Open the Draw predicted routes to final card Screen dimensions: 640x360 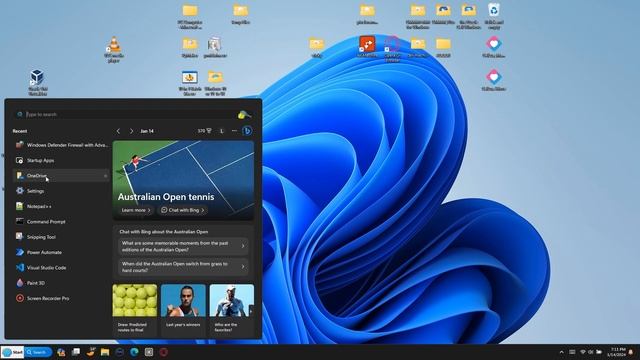(x=135, y=310)
